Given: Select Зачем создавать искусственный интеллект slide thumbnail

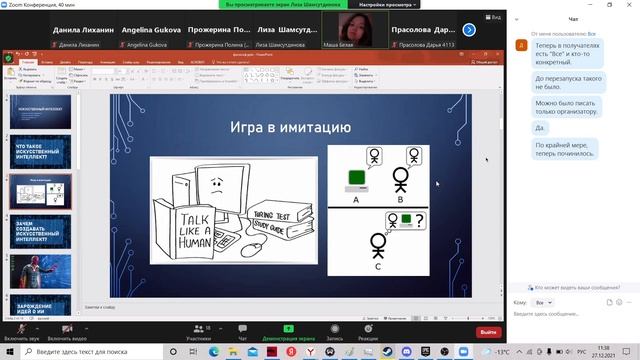Looking at the screenshot, I should pyautogui.click(x=40, y=232).
